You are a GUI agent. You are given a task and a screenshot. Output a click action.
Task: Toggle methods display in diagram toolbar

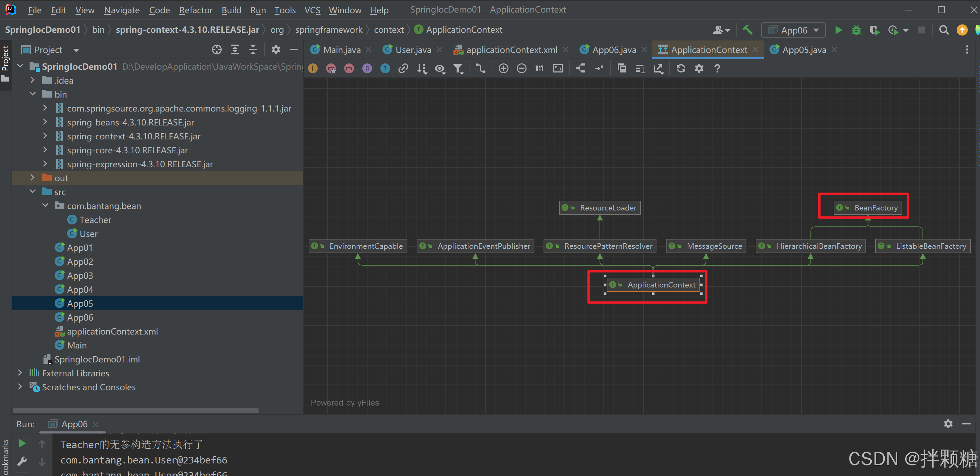[349, 69]
